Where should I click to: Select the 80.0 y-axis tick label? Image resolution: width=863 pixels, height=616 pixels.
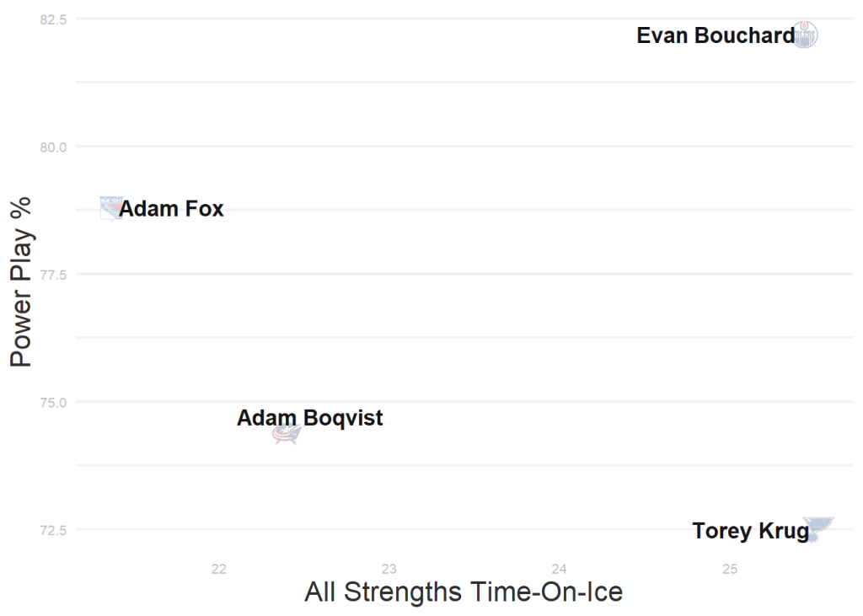(x=54, y=147)
